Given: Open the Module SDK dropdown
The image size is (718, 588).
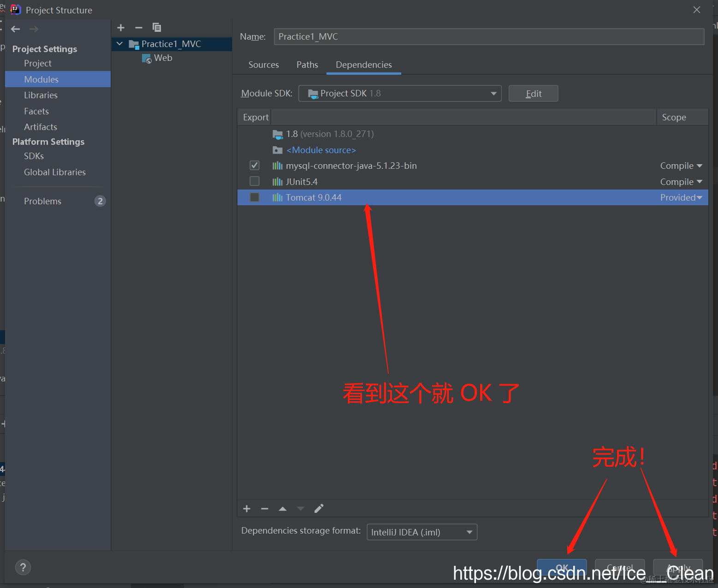Looking at the screenshot, I should [400, 94].
